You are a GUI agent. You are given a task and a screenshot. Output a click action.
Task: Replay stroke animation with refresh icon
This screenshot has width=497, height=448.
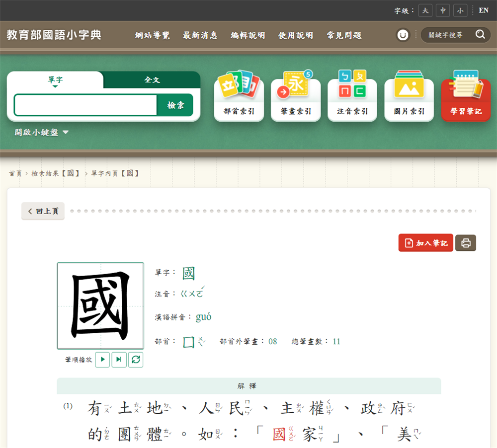135,360
